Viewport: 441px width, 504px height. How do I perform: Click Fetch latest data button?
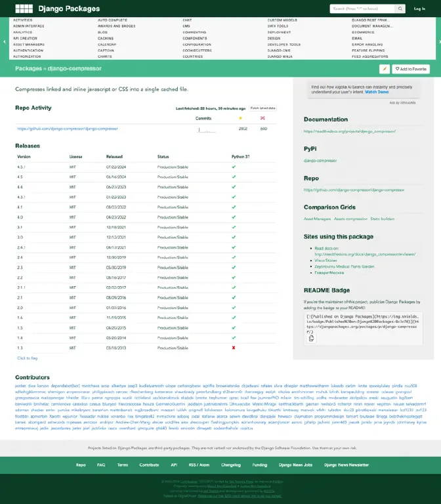pos(262,108)
